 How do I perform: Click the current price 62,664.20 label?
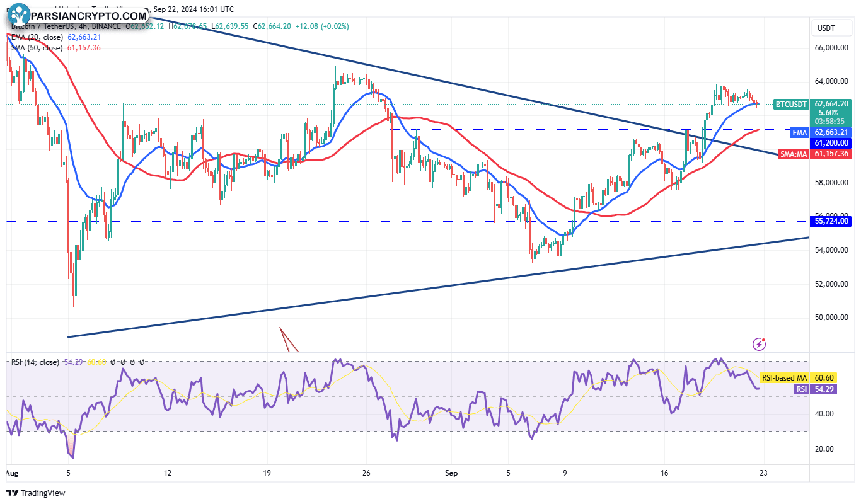click(x=831, y=104)
